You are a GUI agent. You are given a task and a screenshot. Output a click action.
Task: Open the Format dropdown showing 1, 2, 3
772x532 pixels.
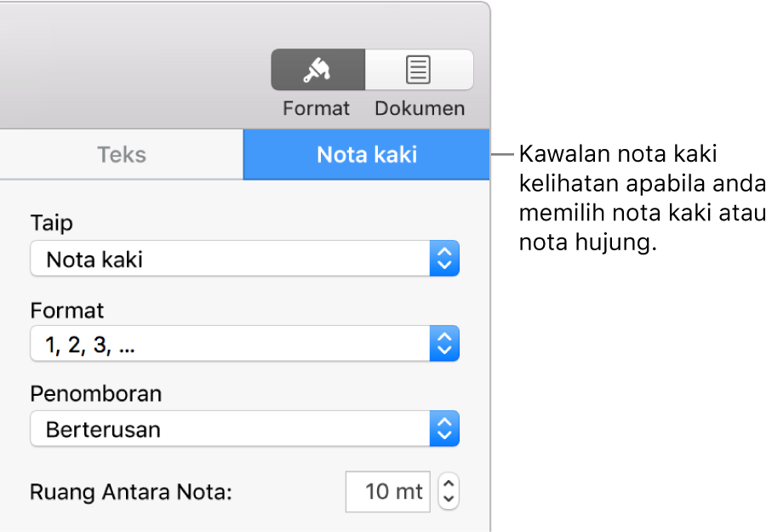[244, 343]
